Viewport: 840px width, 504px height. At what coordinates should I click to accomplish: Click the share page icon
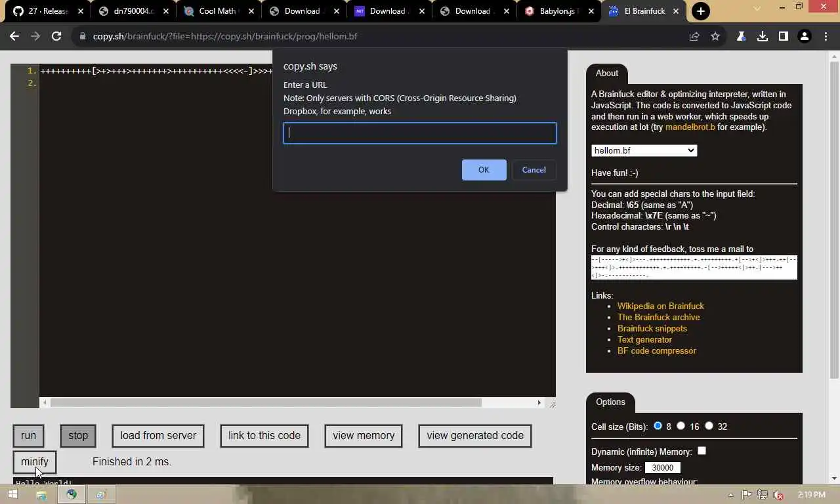(694, 37)
